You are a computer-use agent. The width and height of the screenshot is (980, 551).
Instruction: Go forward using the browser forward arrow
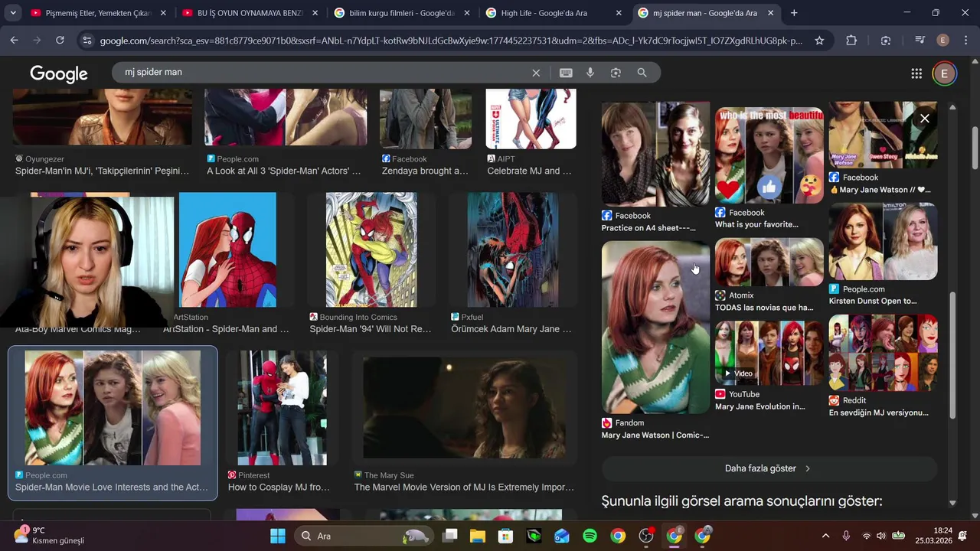pos(37,41)
